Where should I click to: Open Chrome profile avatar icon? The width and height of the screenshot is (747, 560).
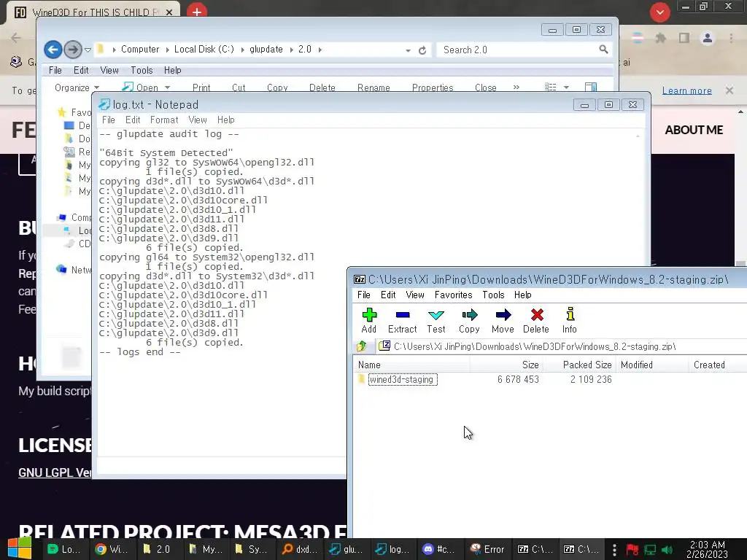pos(708,38)
